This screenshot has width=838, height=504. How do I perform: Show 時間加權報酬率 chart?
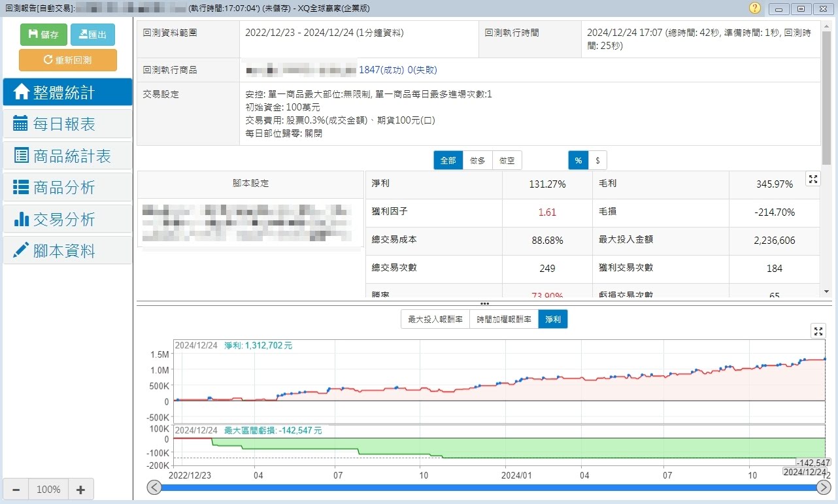point(504,320)
